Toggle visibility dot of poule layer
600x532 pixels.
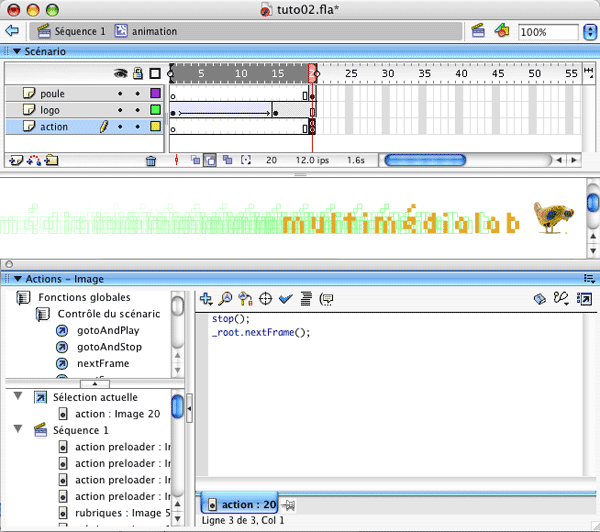(120, 94)
